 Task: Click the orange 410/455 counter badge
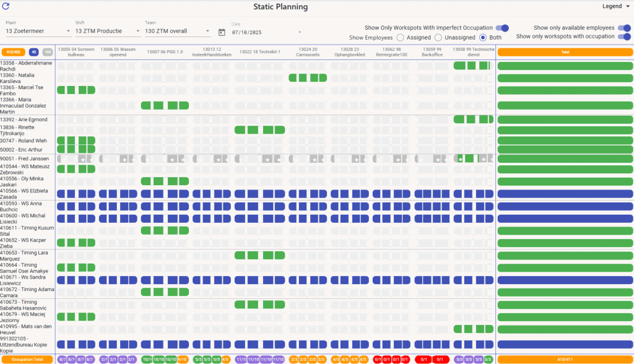(14, 52)
